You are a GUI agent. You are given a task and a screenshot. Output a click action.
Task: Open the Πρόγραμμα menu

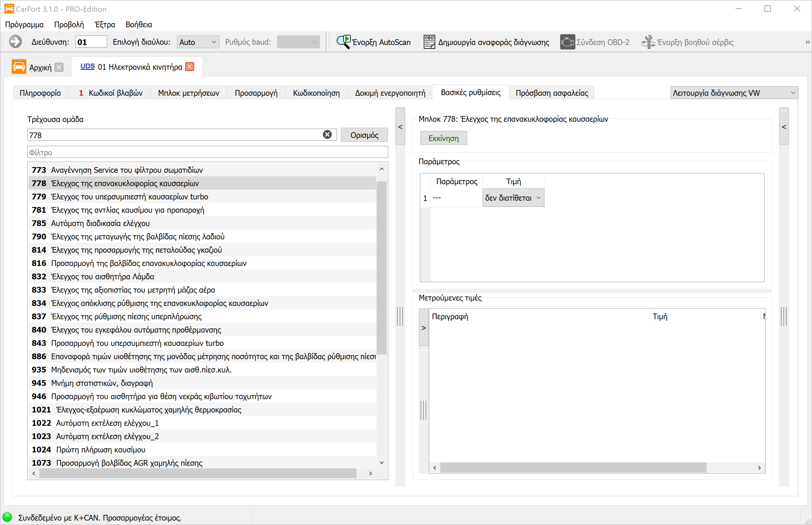coord(24,24)
